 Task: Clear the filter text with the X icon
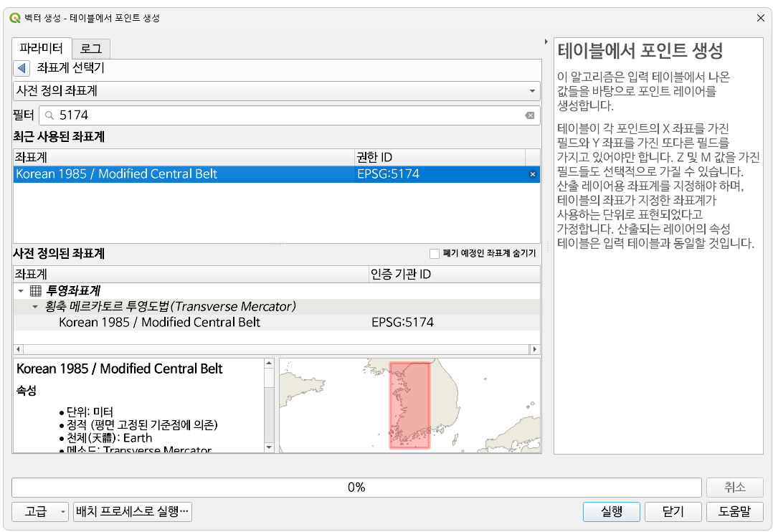click(529, 115)
